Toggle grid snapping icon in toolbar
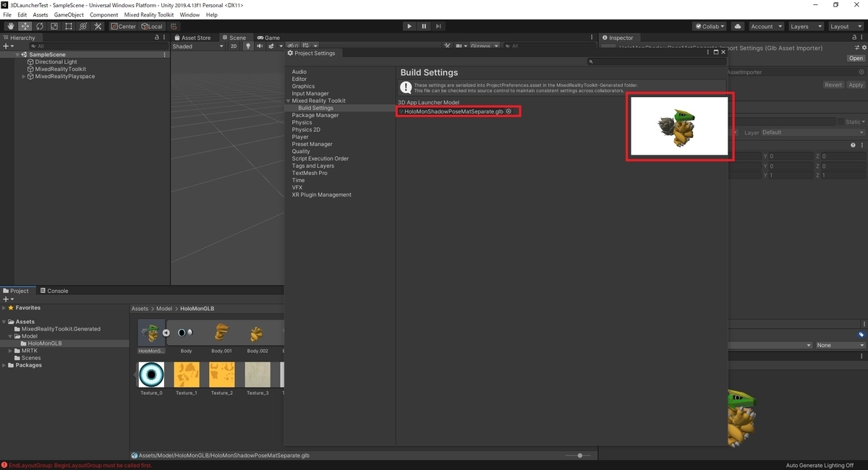 174,26
